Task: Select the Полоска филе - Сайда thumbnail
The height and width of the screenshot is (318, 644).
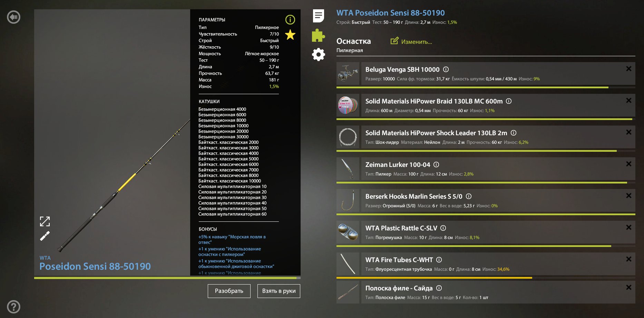Action: pos(348,292)
